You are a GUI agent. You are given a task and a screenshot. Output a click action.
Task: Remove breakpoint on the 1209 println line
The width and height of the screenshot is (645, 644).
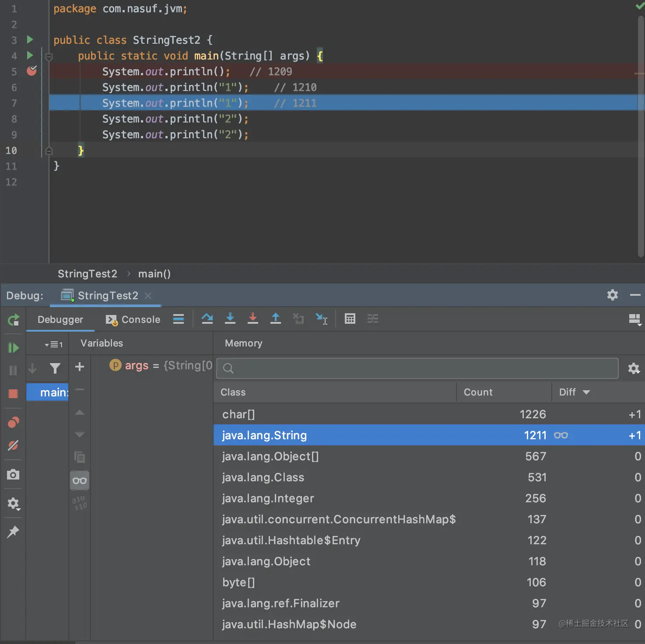(x=32, y=71)
